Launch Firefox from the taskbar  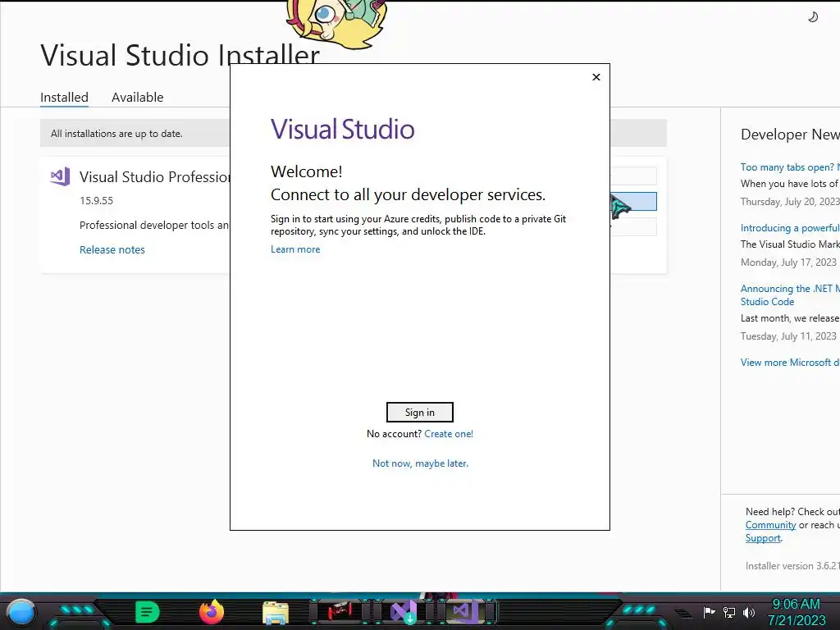tap(212, 612)
